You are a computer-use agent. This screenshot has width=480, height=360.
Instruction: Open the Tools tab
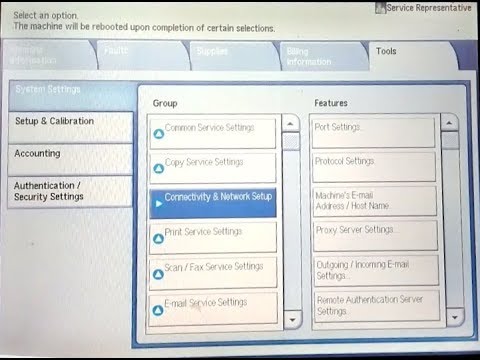click(x=413, y=55)
